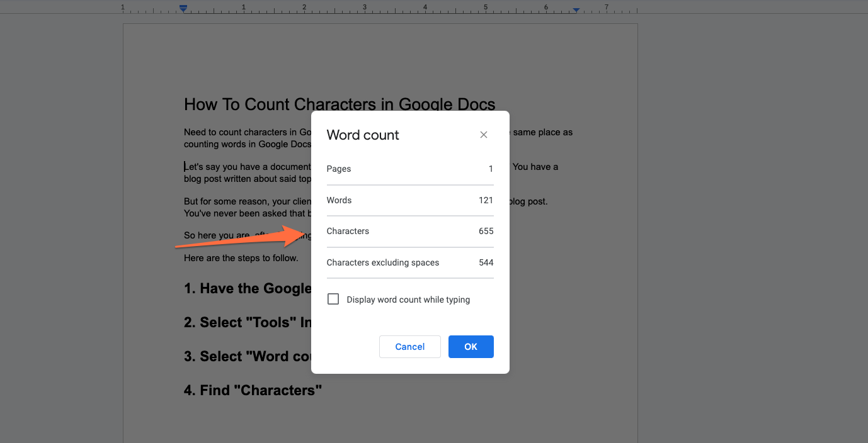Image resolution: width=868 pixels, height=443 pixels.
Task: Select the Words count value 121
Action: [x=486, y=200]
